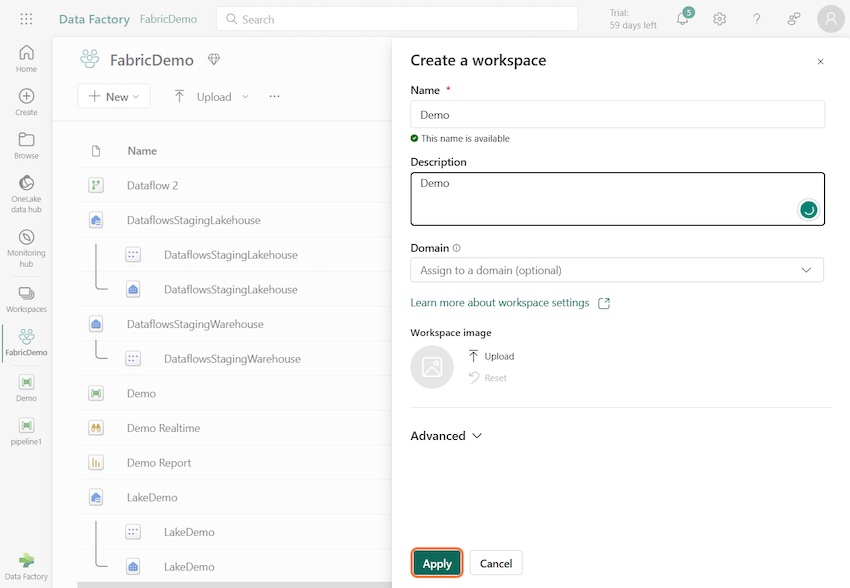
Task: Click Apply button
Action: [x=437, y=563]
